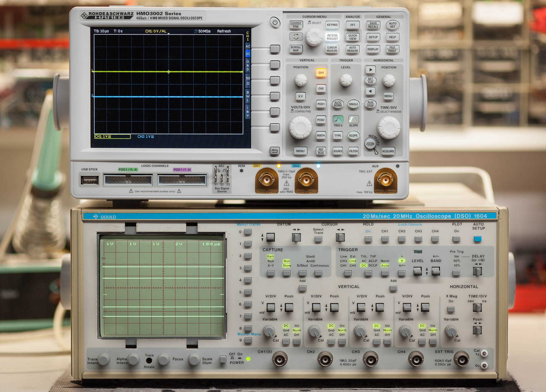The height and width of the screenshot is (392, 546).
Task: Open the SETUP menu
Action: click(373, 37)
